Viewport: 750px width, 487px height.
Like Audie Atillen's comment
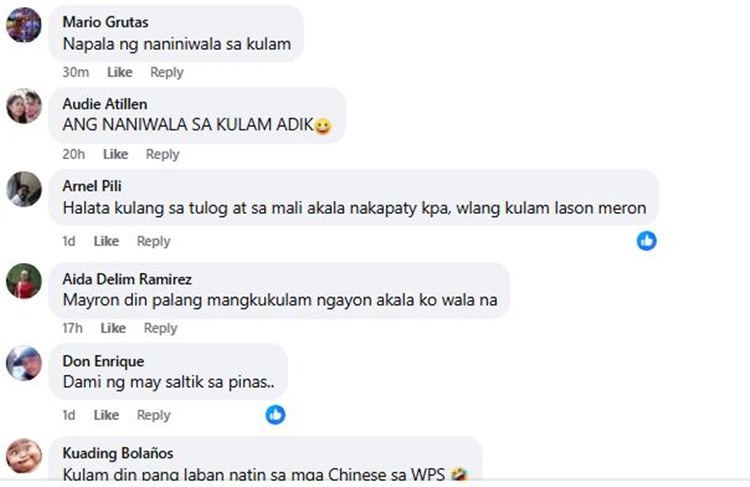pyautogui.click(x=115, y=155)
